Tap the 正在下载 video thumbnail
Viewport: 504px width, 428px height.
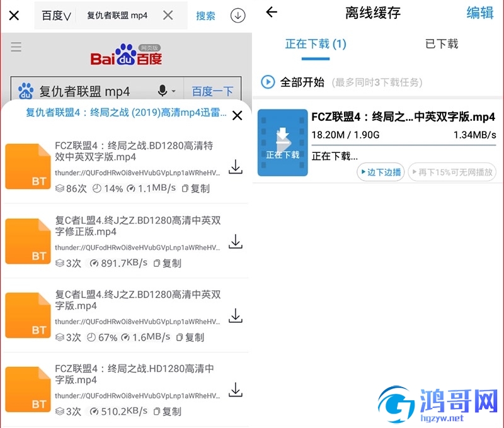point(282,142)
